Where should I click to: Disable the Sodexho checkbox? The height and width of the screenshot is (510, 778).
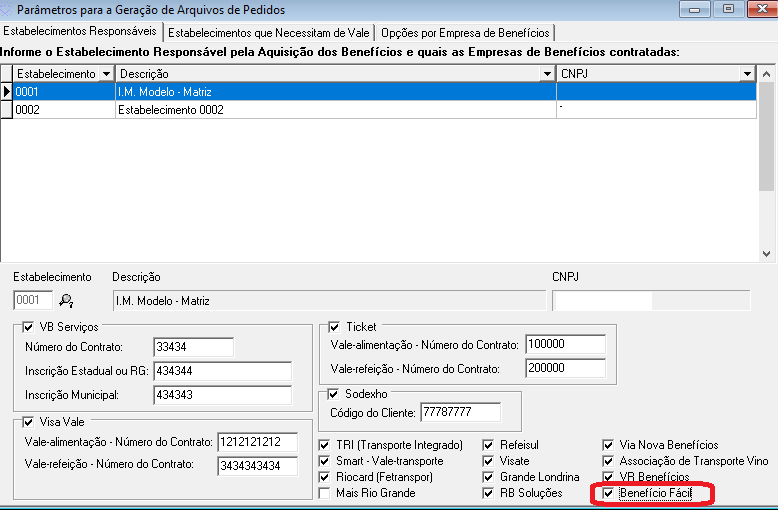point(334,394)
